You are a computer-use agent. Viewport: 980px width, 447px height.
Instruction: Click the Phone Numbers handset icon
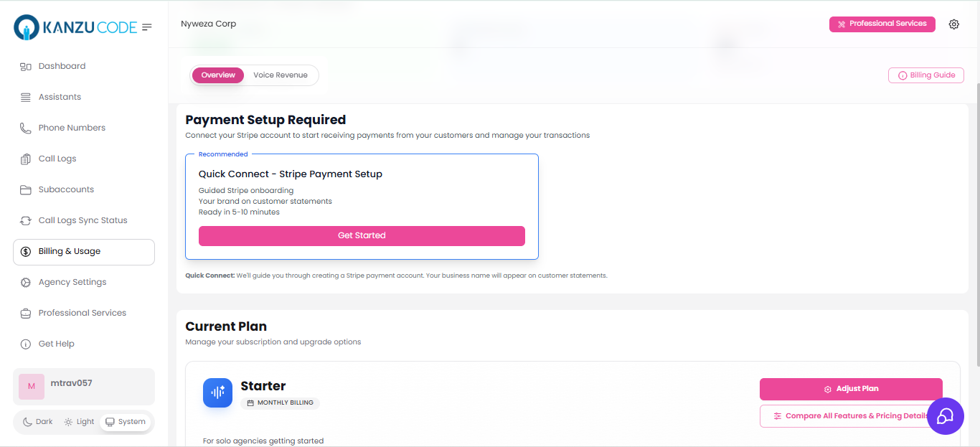pyautogui.click(x=25, y=127)
